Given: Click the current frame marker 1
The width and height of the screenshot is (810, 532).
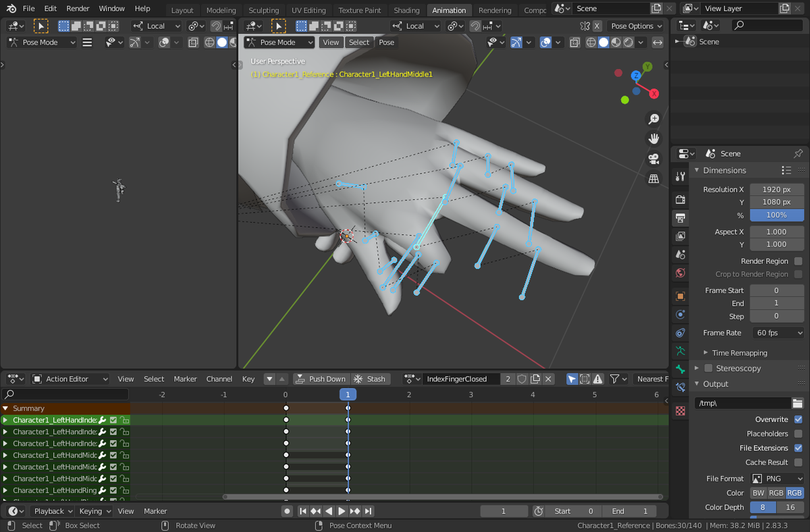Looking at the screenshot, I should pyautogui.click(x=348, y=394).
